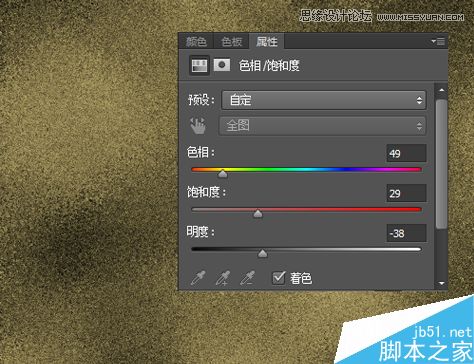
Task: Click the 色相/饱和度 panel title text
Action: point(269,65)
